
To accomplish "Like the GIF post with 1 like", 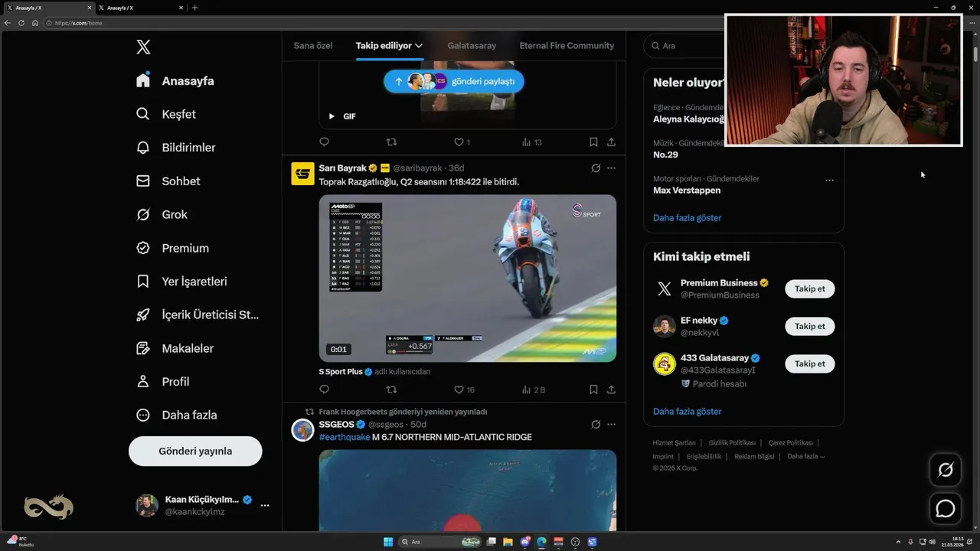I will pos(462,142).
